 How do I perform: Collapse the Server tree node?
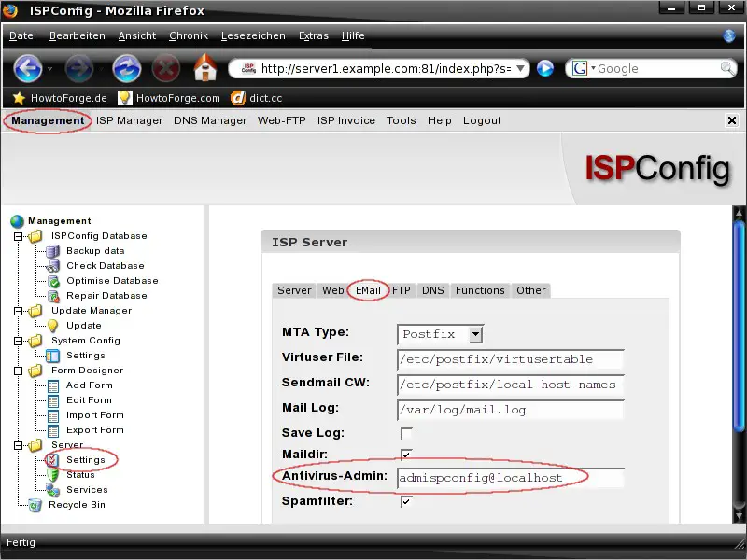[18, 446]
